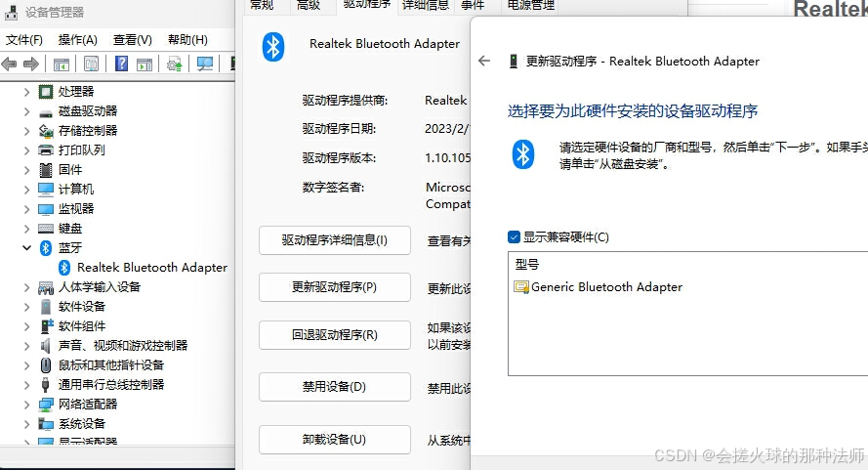Collapse the 蓝牙 tree node
This screenshot has height=470, width=868.
point(26,248)
